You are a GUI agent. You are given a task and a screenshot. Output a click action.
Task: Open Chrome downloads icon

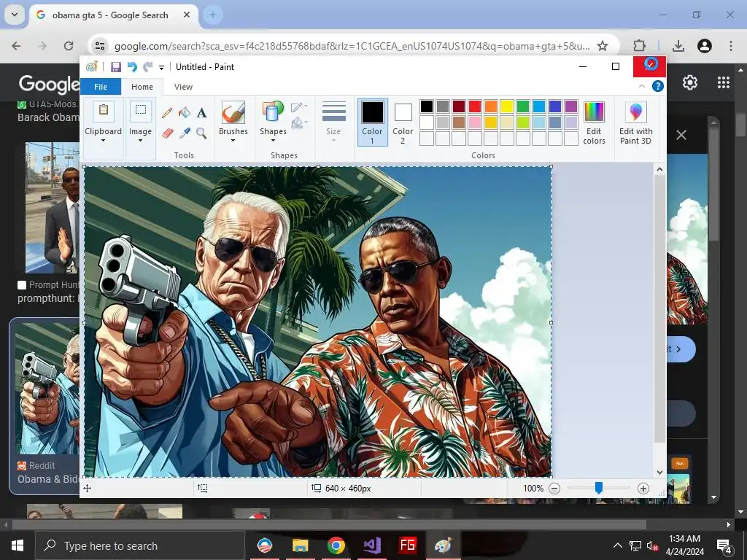pos(678,46)
